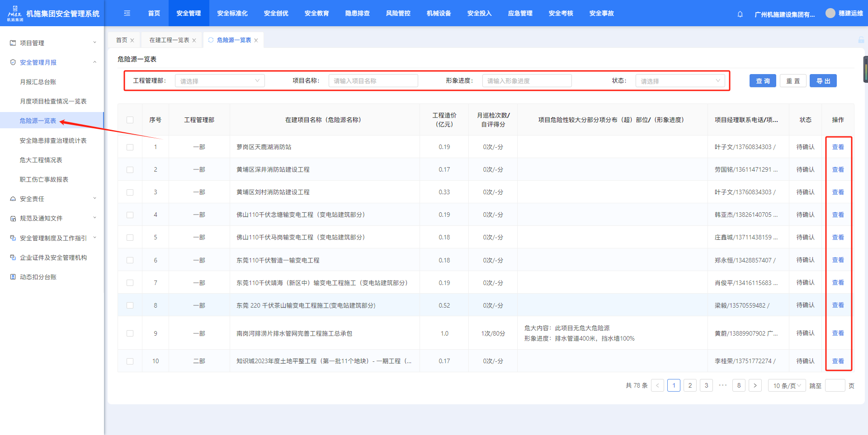Go to next page arrow in pagination
The width and height of the screenshot is (868, 435).
755,385
